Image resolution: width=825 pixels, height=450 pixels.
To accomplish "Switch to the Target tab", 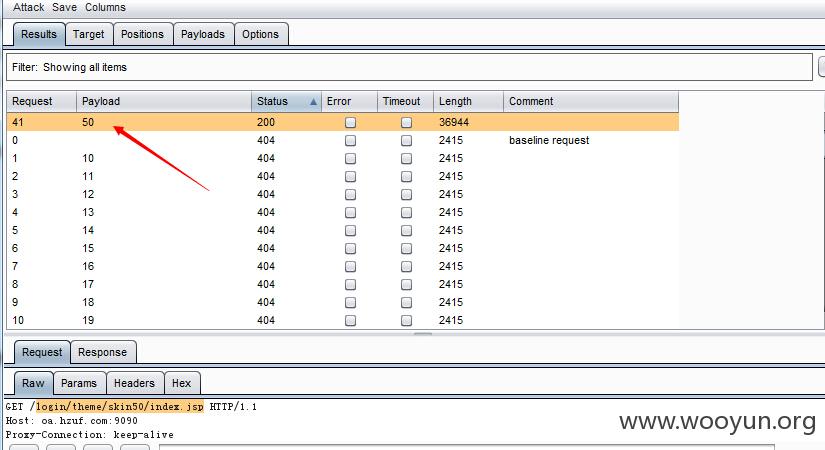I will pos(88,34).
